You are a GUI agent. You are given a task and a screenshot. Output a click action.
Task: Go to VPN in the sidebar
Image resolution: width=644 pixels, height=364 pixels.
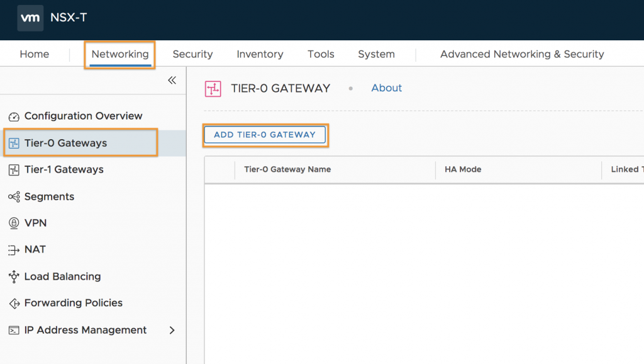(x=35, y=223)
